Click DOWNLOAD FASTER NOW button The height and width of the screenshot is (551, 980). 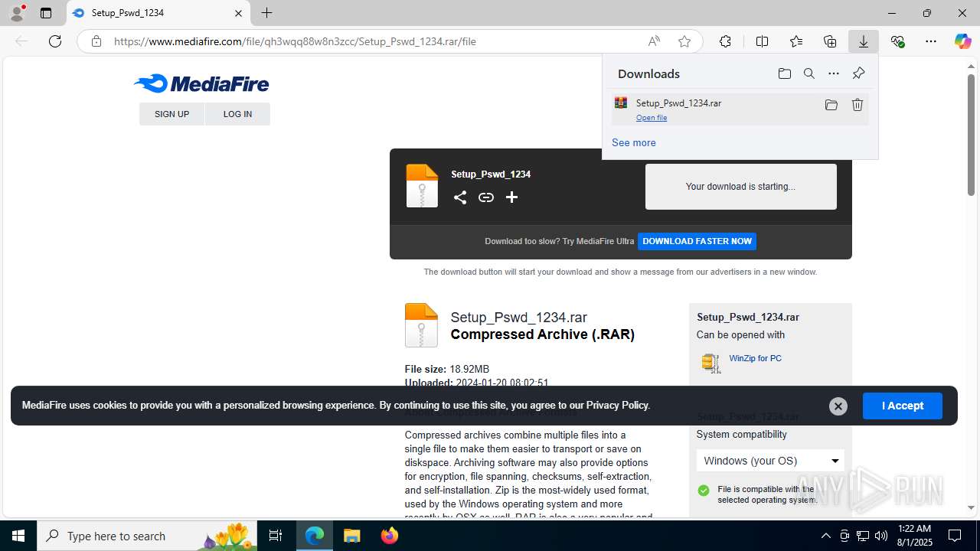tap(697, 241)
